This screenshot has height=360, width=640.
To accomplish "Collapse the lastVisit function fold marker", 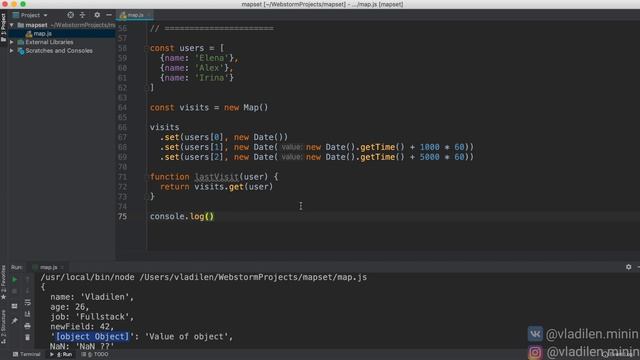I will pyautogui.click(x=146, y=177).
